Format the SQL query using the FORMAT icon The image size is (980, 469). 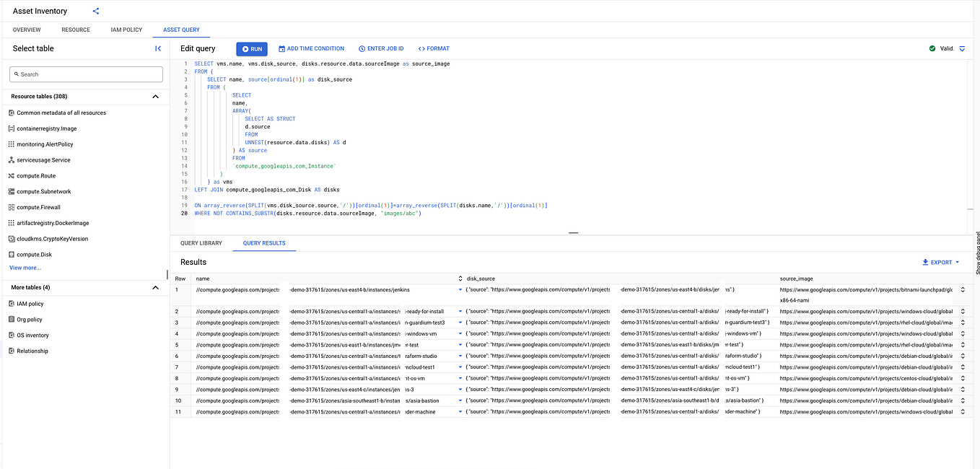pos(433,48)
